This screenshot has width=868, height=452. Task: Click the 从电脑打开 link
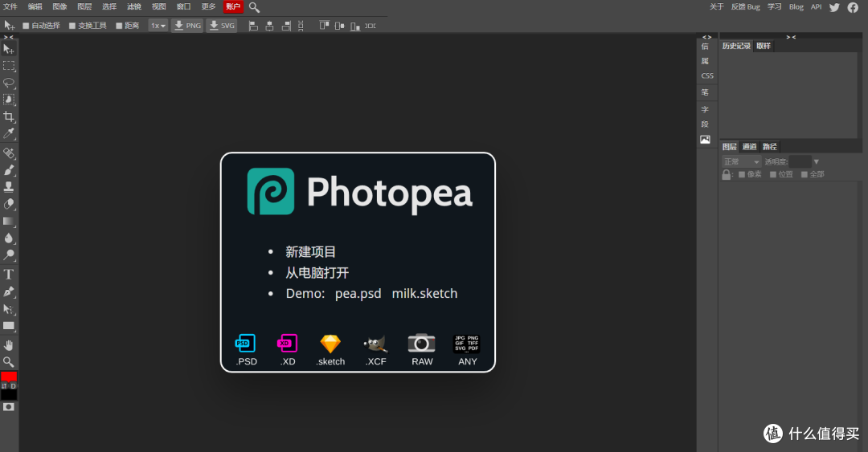click(317, 273)
